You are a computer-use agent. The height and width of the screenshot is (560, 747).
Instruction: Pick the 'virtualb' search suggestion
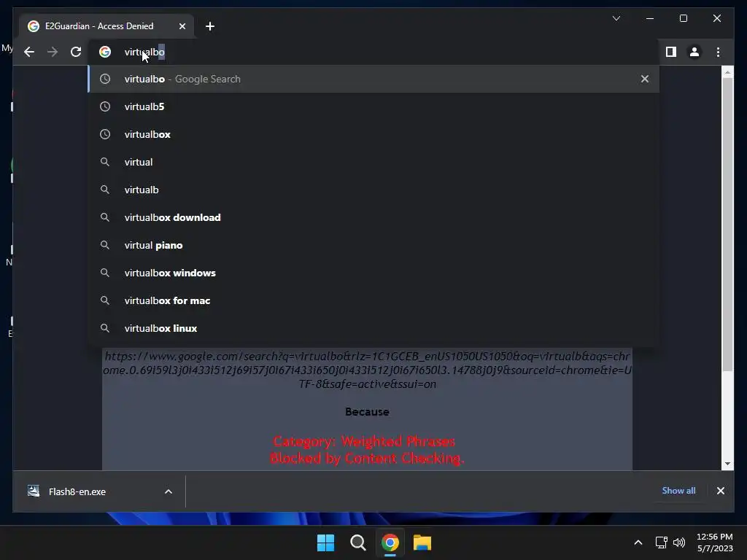374,190
